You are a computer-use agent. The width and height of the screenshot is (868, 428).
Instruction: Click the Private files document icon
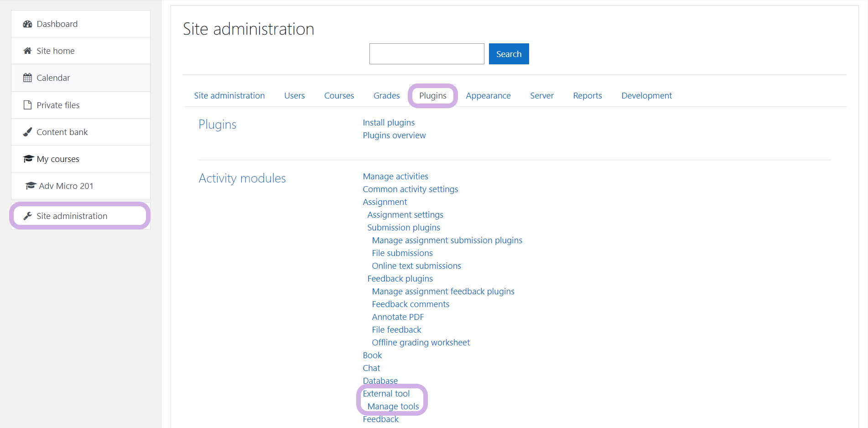coord(27,105)
